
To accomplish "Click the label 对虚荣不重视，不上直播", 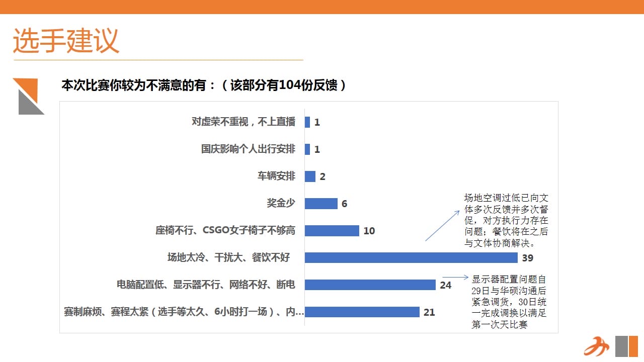I will tap(244, 122).
